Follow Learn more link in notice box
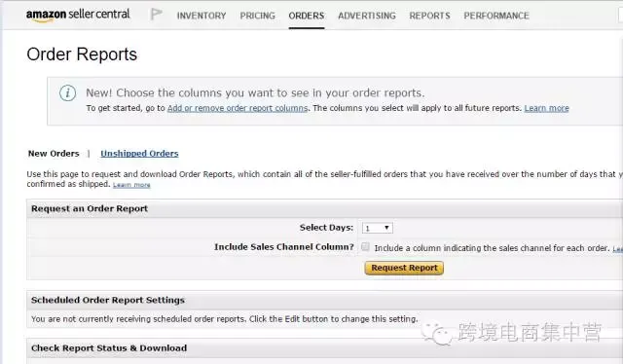623x364 pixels. pyautogui.click(x=546, y=108)
